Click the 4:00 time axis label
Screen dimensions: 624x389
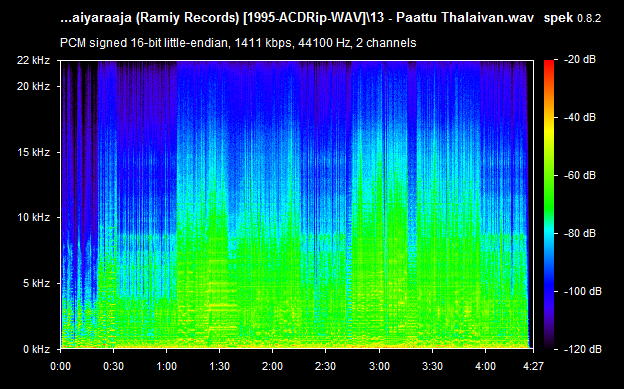(x=486, y=366)
